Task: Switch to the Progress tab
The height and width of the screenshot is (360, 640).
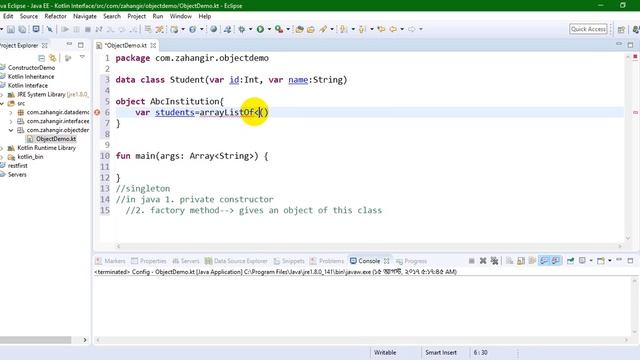Action: pos(411,261)
